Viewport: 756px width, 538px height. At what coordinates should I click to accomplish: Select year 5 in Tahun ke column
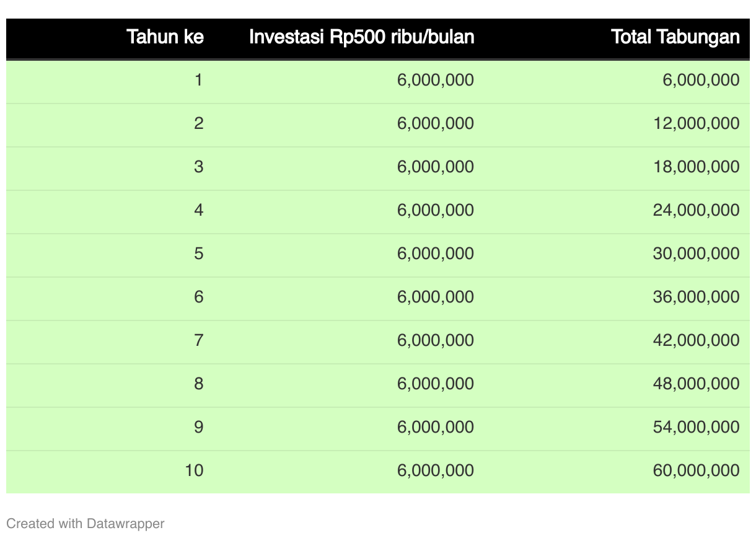pyautogui.click(x=198, y=254)
